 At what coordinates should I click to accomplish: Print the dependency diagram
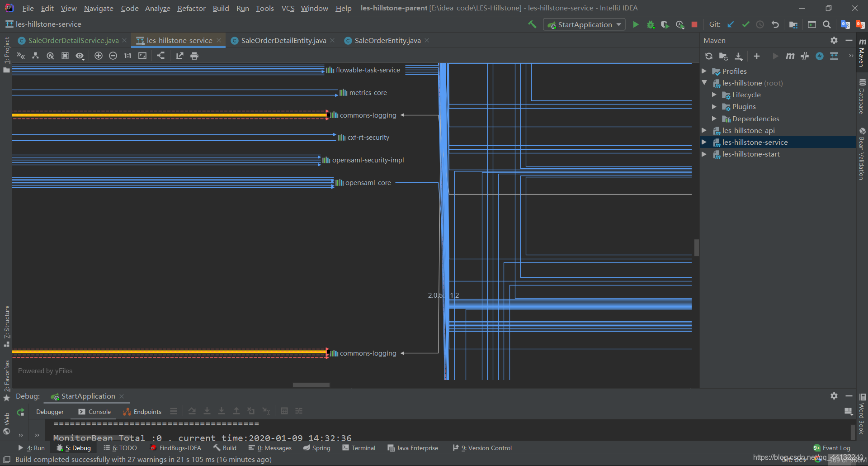coord(194,56)
